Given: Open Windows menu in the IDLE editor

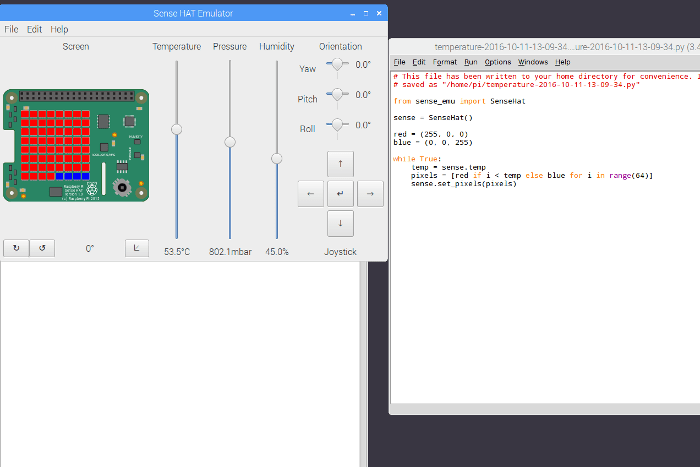Looking at the screenshot, I should click(x=533, y=62).
